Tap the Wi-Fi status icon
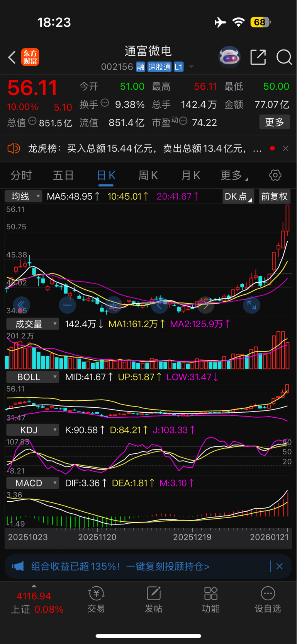The width and height of the screenshot is (297, 644). (239, 22)
